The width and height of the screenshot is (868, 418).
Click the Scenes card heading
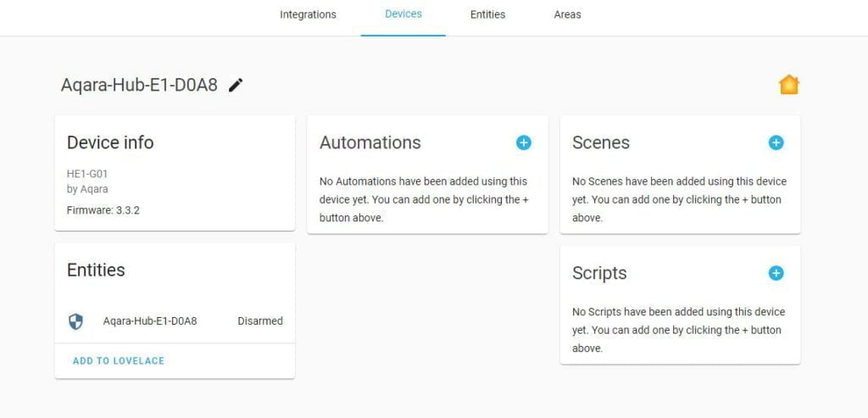600,142
